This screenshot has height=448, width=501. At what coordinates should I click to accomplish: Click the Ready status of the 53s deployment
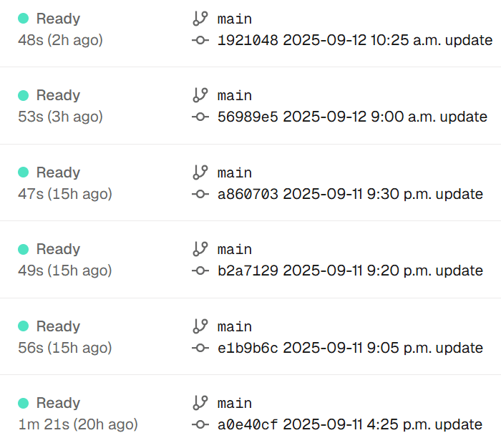click(x=58, y=95)
